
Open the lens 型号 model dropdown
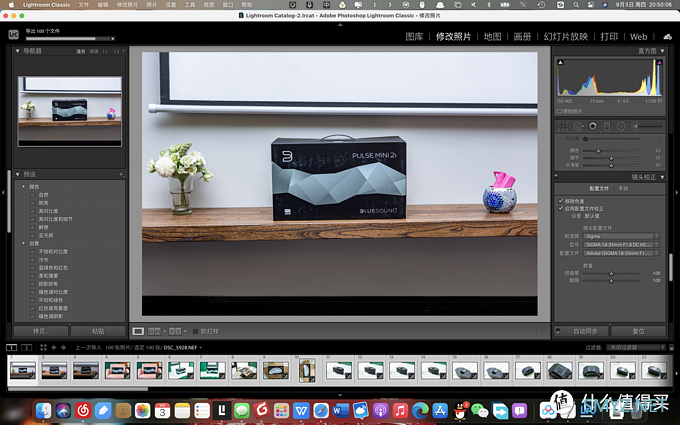pyautogui.click(x=621, y=245)
